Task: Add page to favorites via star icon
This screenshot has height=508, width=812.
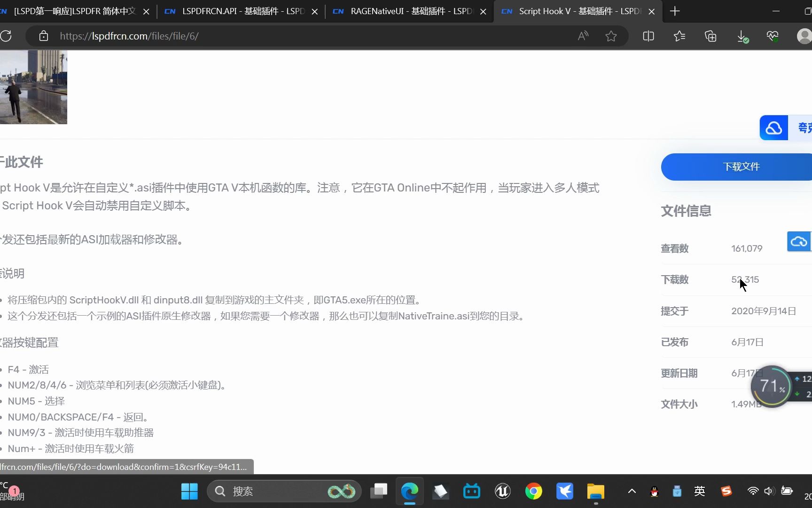Action: coord(611,36)
